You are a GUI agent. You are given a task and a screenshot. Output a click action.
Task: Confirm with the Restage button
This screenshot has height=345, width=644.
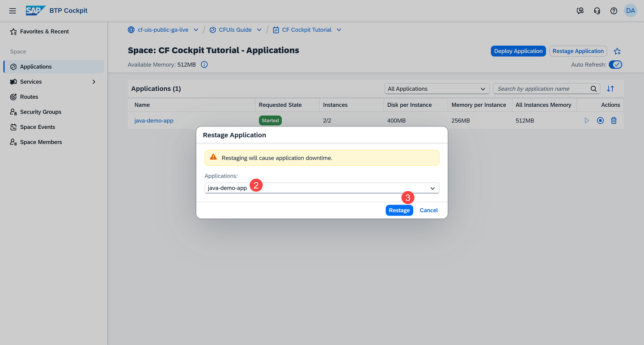(399, 210)
